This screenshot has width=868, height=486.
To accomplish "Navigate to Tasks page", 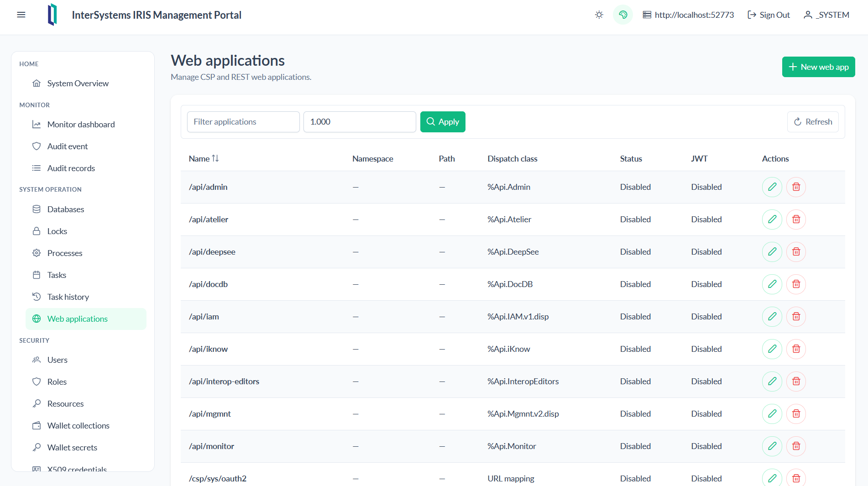I will [86, 275].
